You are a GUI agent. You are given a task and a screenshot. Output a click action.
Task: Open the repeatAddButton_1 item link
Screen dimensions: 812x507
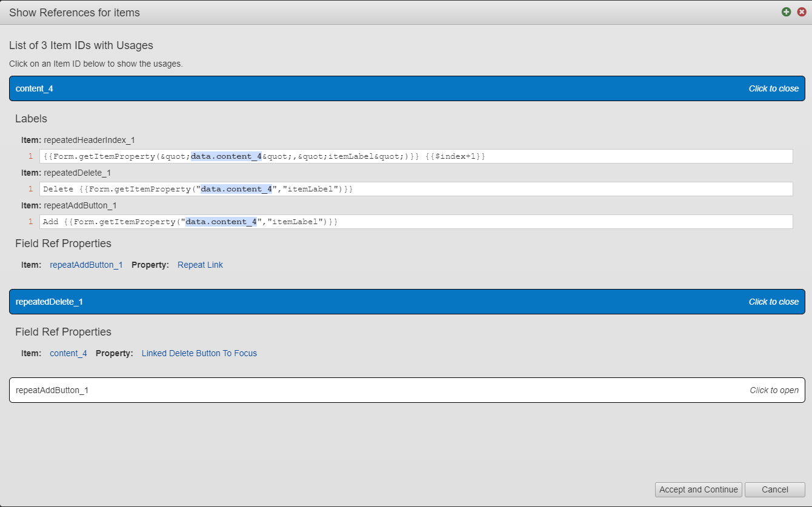[x=86, y=265]
